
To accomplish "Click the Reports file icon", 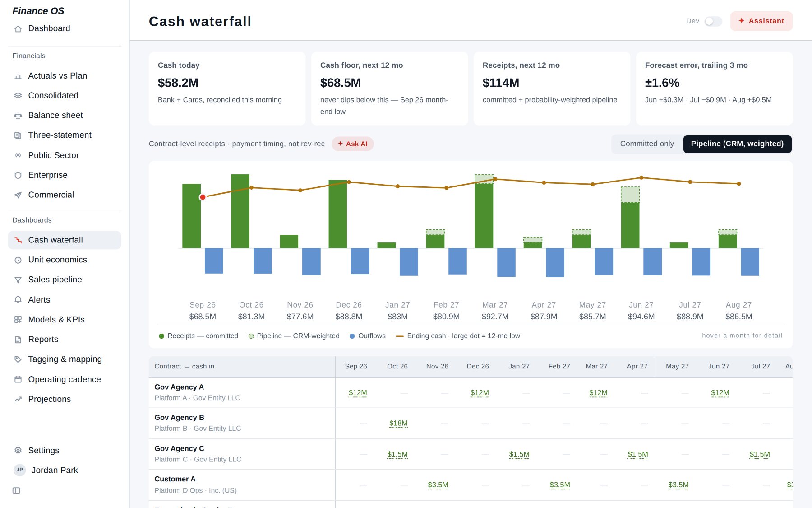I will [18, 340].
